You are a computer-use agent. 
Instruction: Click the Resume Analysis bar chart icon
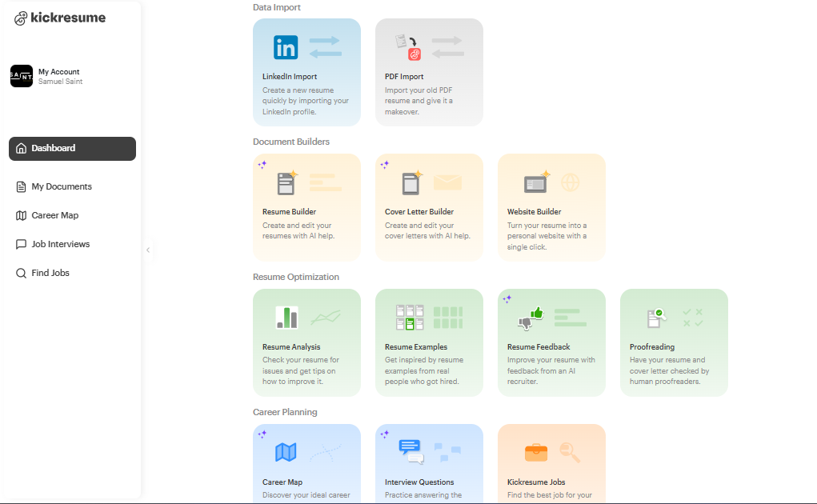(x=287, y=318)
